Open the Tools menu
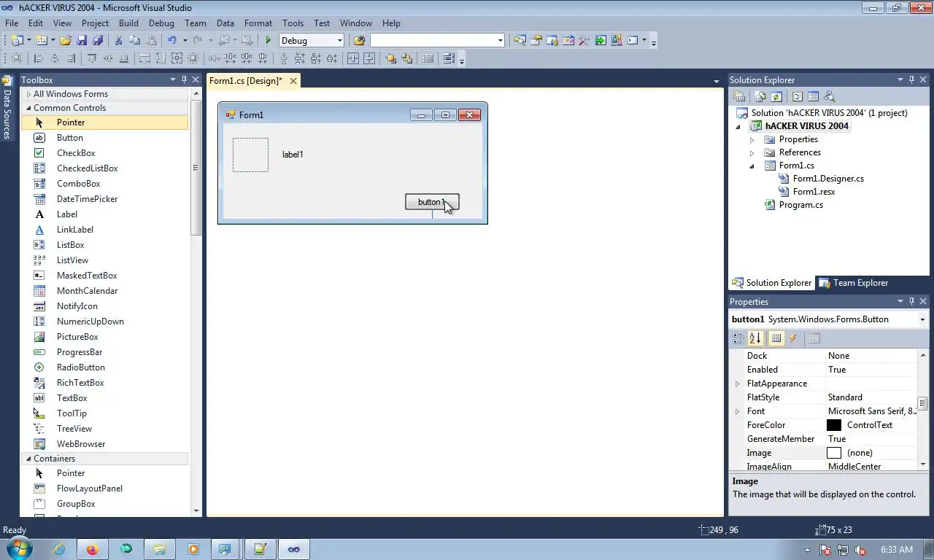This screenshot has height=560, width=934. coord(293,23)
